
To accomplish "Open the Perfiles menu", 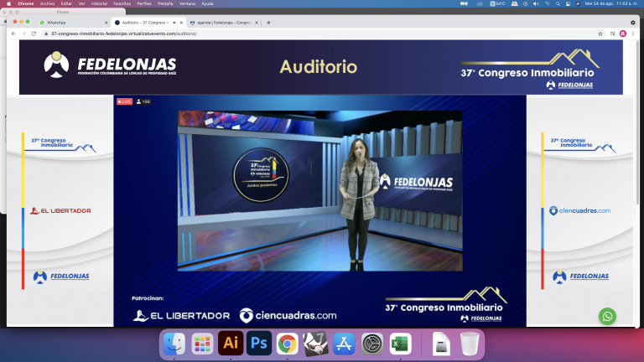I will pyautogui.click(x=144, y=3).
